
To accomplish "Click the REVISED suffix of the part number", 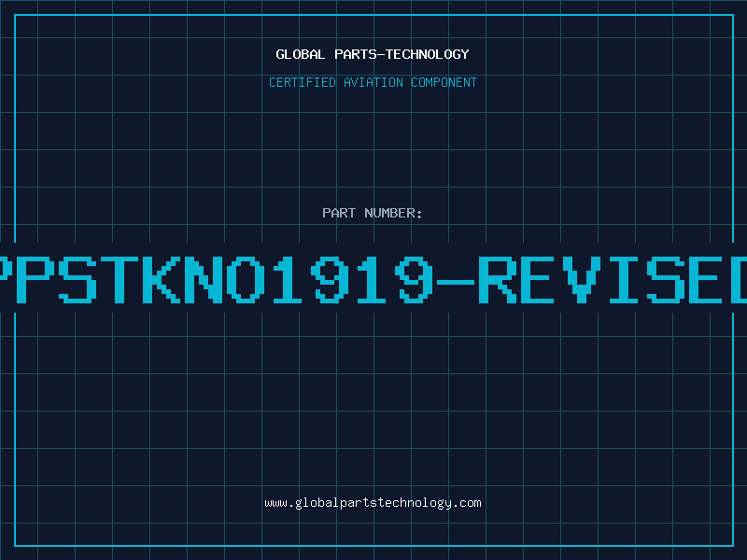I will [x=614, y=280].
